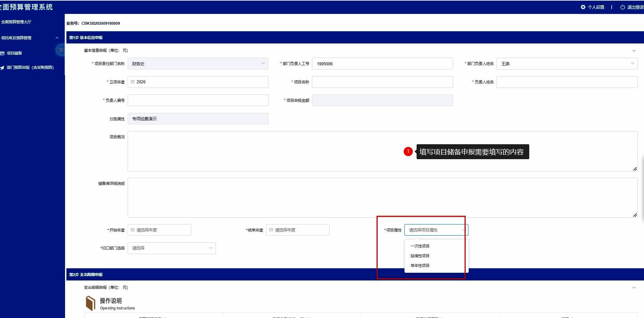Click the 部门预算申报 paper plane icon
This screenshot has height=318, width=644.
(2, 68)
